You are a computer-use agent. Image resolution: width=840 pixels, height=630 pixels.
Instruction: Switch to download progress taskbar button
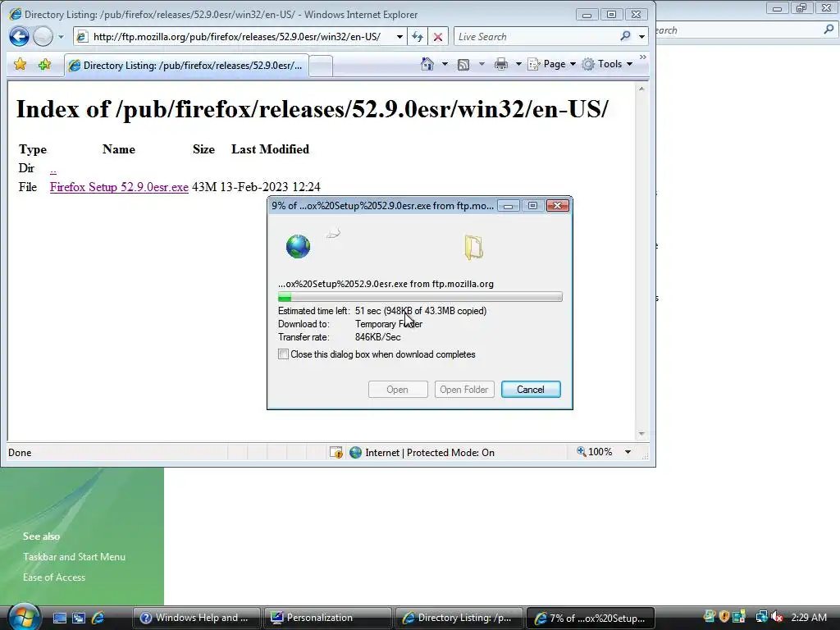pos(591,618)
